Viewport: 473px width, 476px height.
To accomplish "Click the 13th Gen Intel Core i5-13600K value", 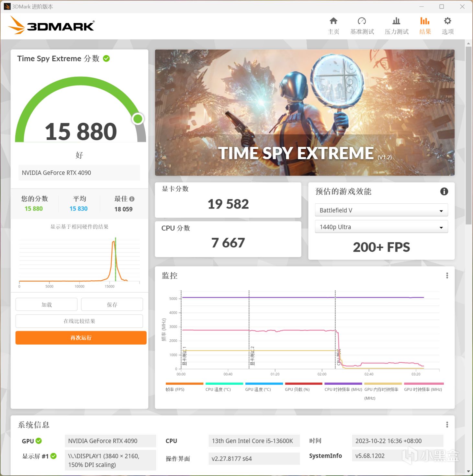I will (254, 441).
